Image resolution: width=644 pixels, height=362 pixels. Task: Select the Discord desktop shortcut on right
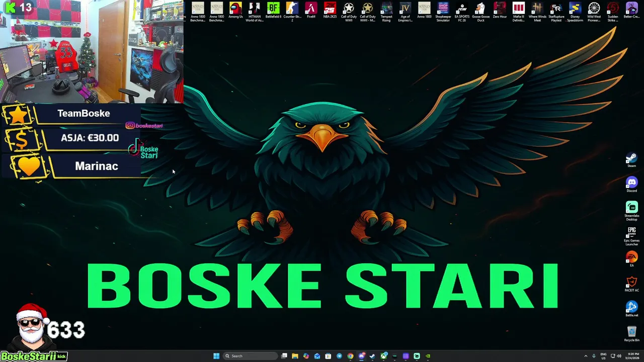coord(631,185)
